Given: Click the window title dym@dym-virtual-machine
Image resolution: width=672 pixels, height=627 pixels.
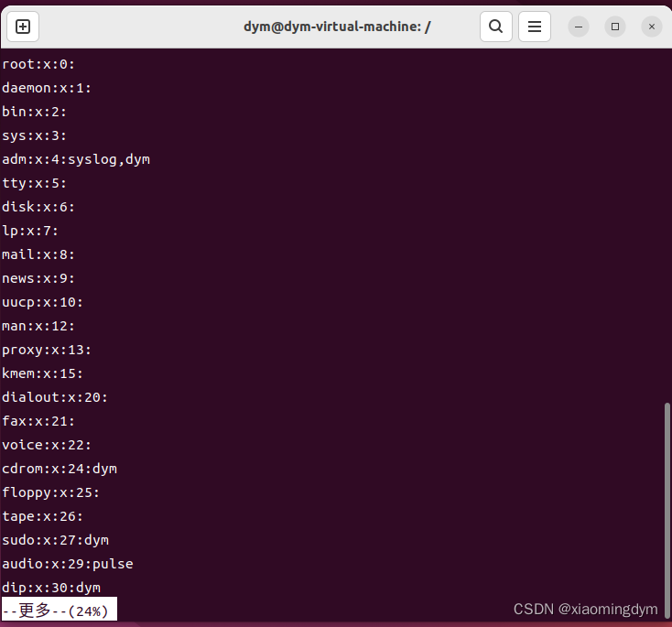Looking at the screenshot, I should pos(337,27).
